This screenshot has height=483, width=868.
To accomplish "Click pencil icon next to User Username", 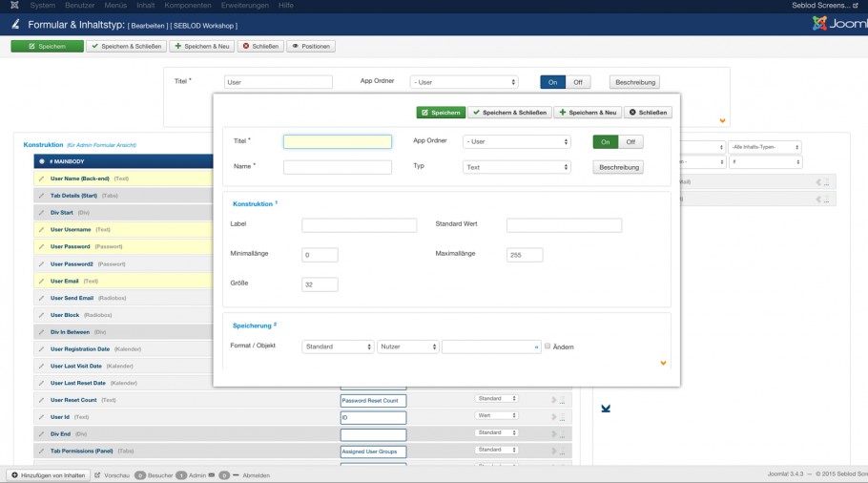I will click(42, 229).
